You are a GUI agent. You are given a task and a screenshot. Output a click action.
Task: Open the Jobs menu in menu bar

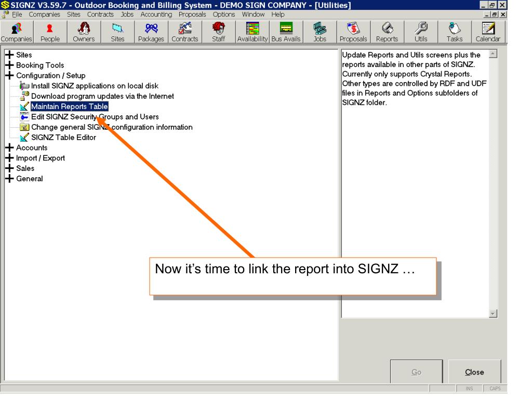(127, 14)
